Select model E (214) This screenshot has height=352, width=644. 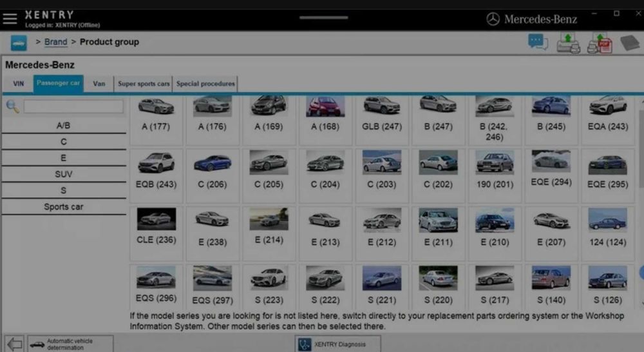269,233
